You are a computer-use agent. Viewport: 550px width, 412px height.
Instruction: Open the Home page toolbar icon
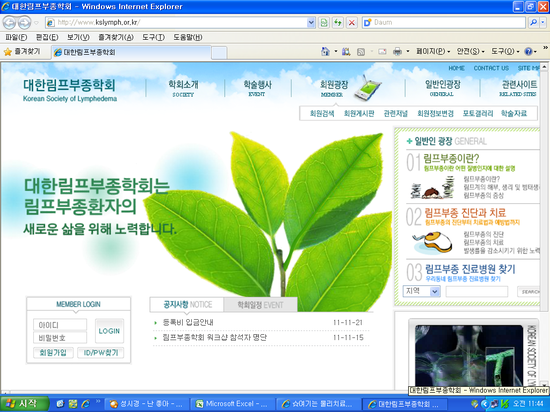[x=325, y=52]
